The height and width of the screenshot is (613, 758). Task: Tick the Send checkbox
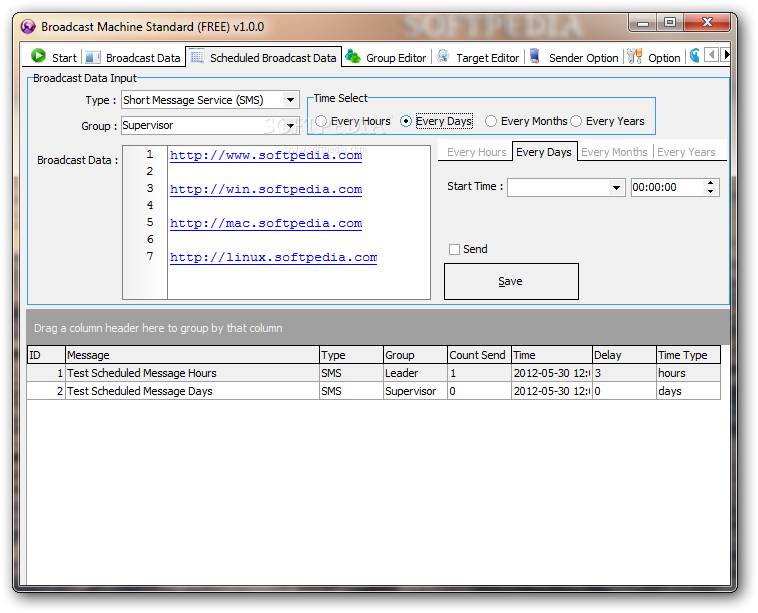[454, 249]
